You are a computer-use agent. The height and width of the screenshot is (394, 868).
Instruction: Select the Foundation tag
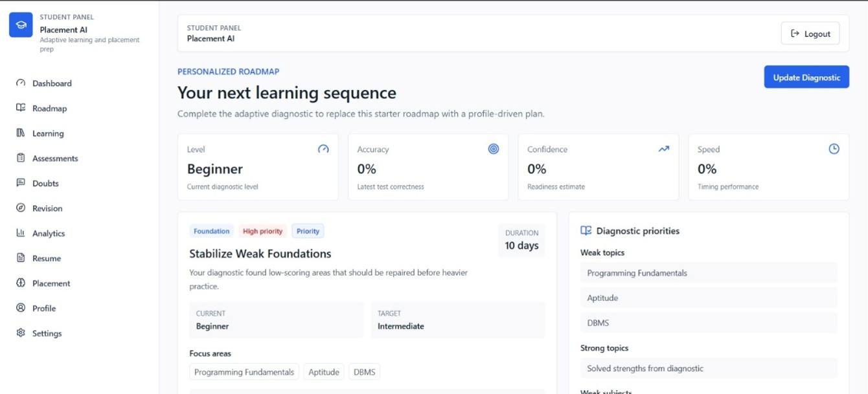pyautogui.click(x=211, y=231)
